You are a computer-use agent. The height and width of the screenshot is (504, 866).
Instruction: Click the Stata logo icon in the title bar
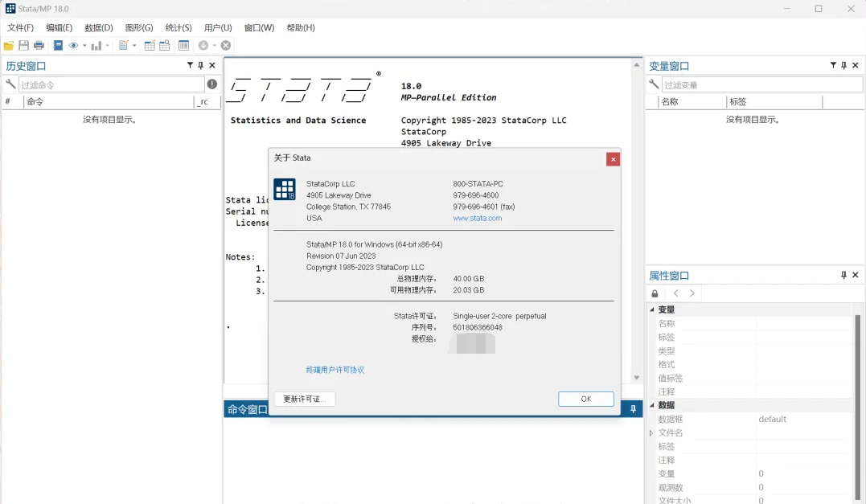coord(10,9)
